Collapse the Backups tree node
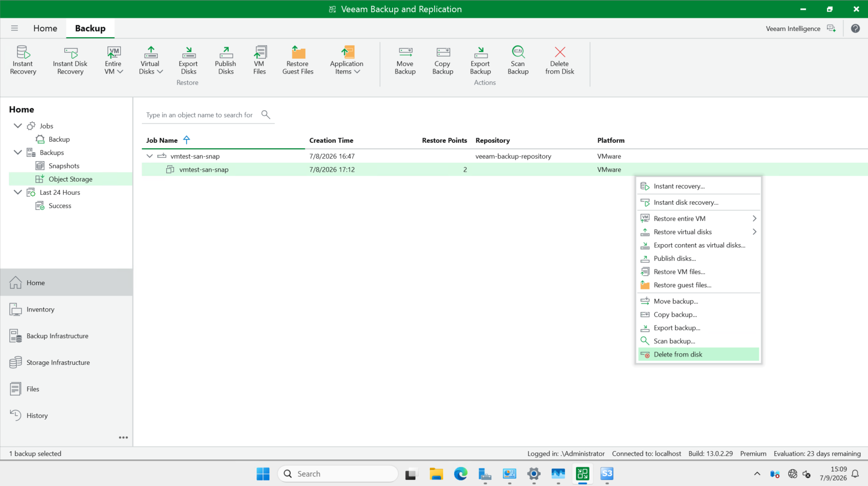This screenshot has width=868, height=486. (18, 153)
